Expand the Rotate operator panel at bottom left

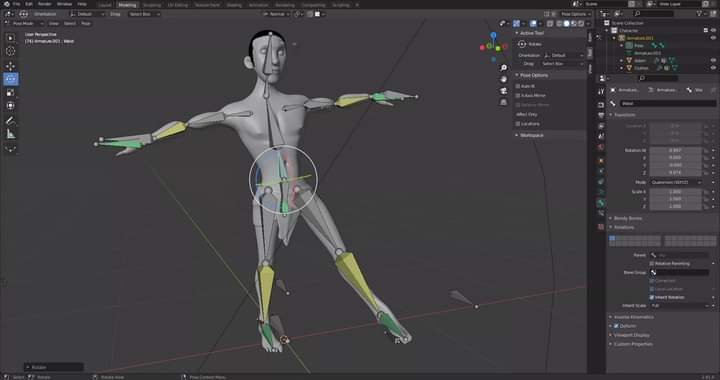click(54, 367)
